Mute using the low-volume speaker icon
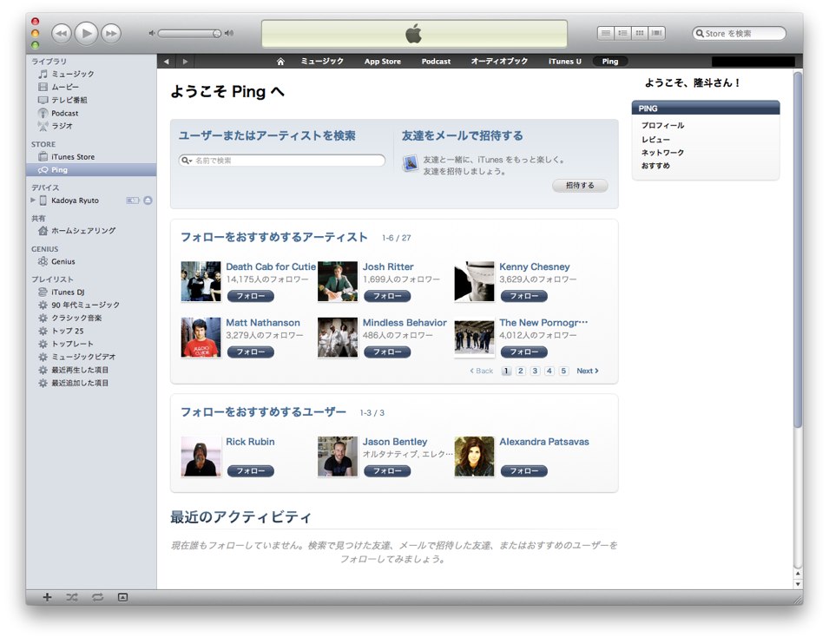 (152, 33)
